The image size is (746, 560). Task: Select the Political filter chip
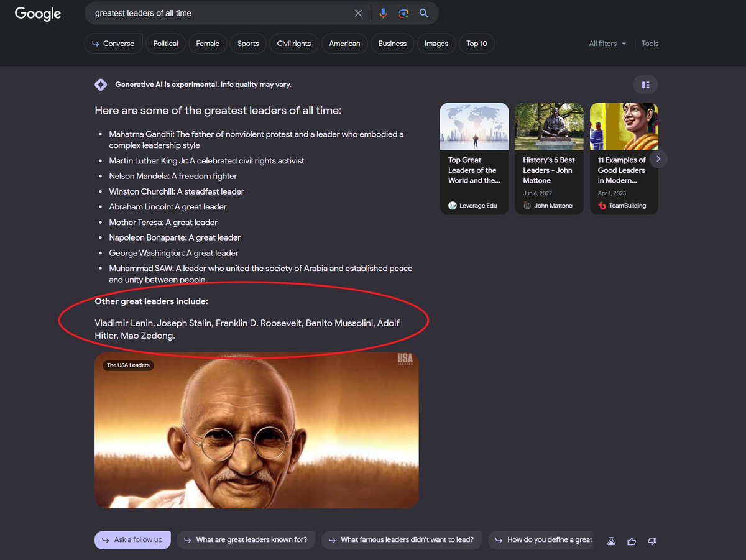pyautogui.click(x=165, y=44)
